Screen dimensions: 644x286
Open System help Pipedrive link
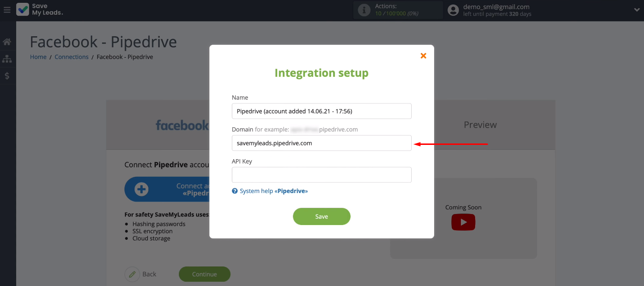pos(274,191)
